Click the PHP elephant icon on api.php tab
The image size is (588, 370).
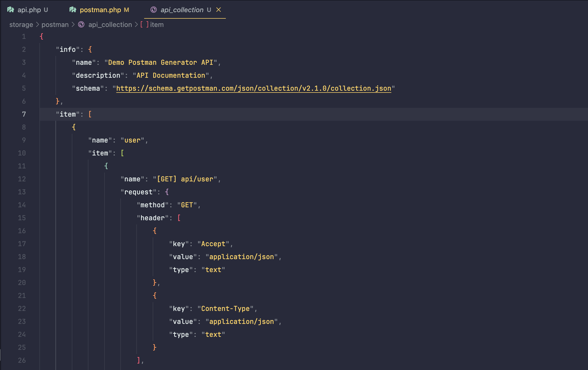tap(11, 10)
